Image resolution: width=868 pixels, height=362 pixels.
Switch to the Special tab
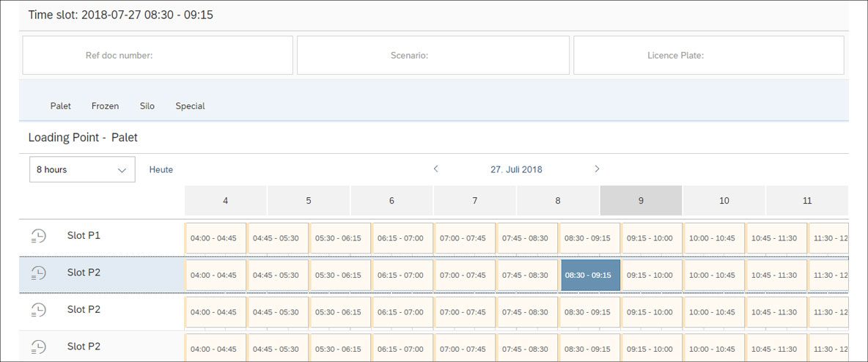point(190,106)
